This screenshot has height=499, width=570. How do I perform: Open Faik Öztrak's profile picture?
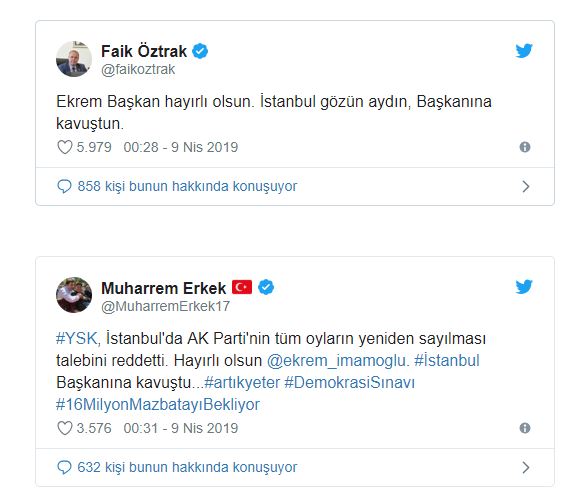click(x=74, y=59)
